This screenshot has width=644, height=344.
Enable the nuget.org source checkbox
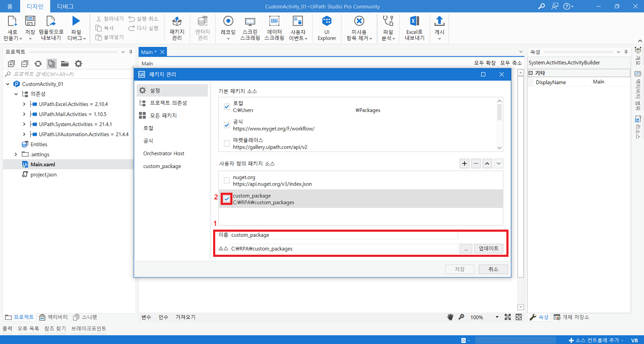click(227, 181)
